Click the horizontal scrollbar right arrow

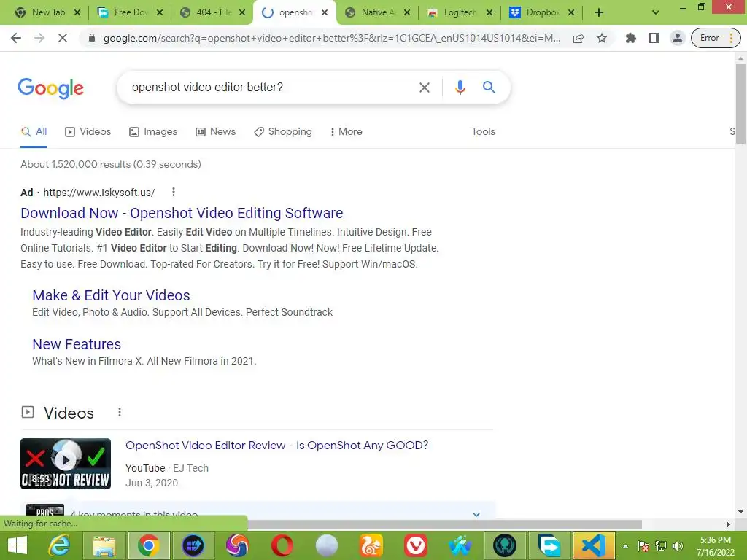(x=729, y=524)
